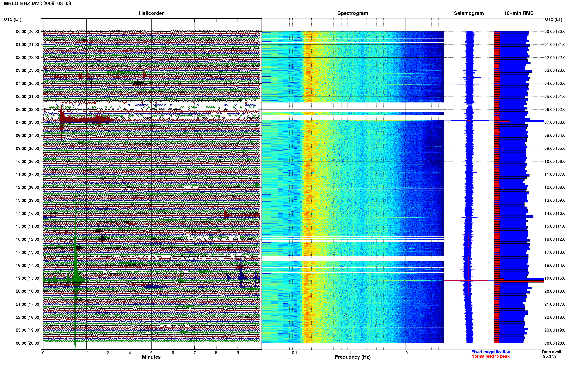
Task: Click the left UTC (LT) axis label
Action: [x=13, y=19]
